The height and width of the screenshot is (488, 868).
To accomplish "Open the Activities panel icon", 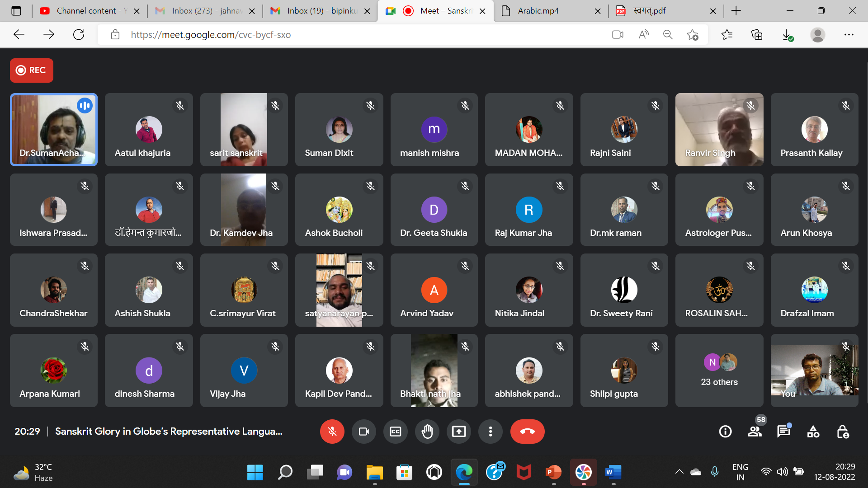I will point(813,432).
